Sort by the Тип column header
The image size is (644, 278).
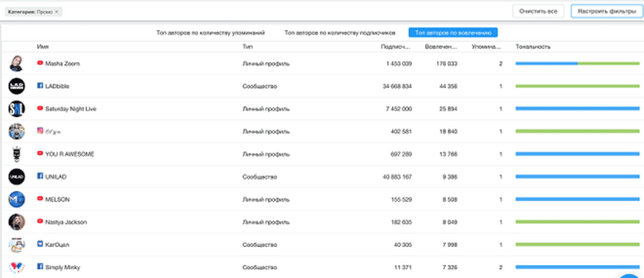click(247, 47)
